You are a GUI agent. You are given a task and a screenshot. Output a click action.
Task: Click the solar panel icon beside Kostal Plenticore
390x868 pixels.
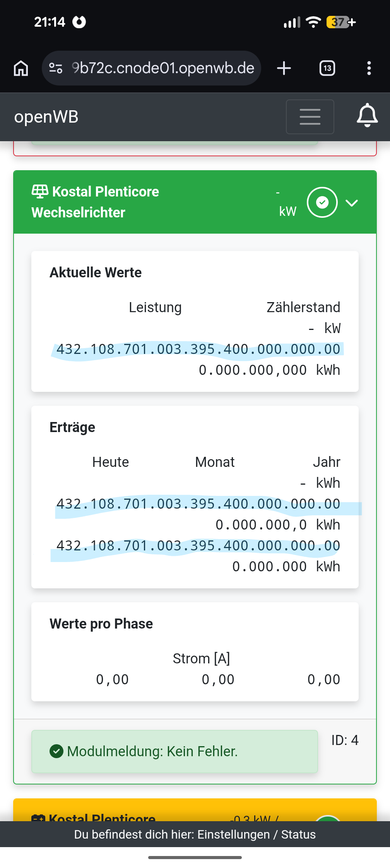(40, 191)
